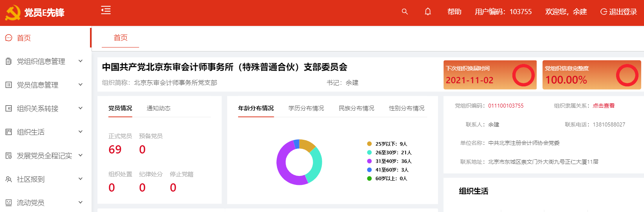This screenshot has height=212, width=644.
Task: Click the 下次组织换届时间 card
Action: (x=490, y=75)
